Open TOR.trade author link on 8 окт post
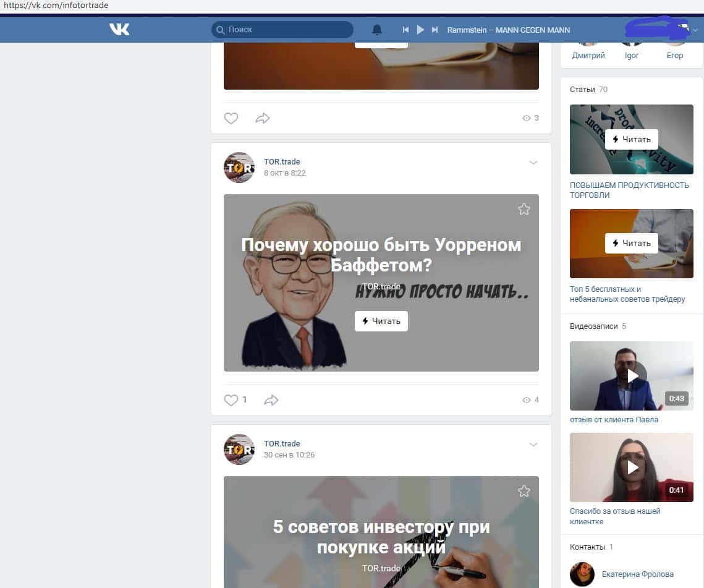Screen dimensions: 704x588 pos(282,162)
